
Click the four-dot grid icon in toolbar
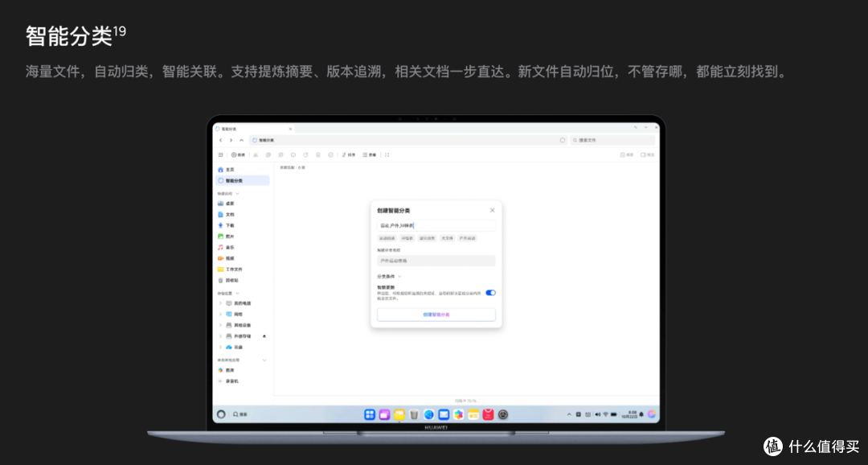(x=387, y=155)
